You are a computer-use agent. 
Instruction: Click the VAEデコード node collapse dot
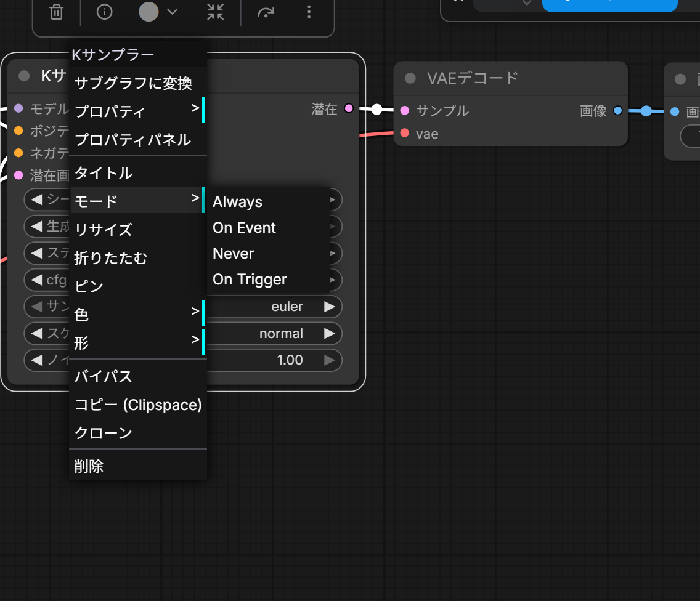[410, 79]
